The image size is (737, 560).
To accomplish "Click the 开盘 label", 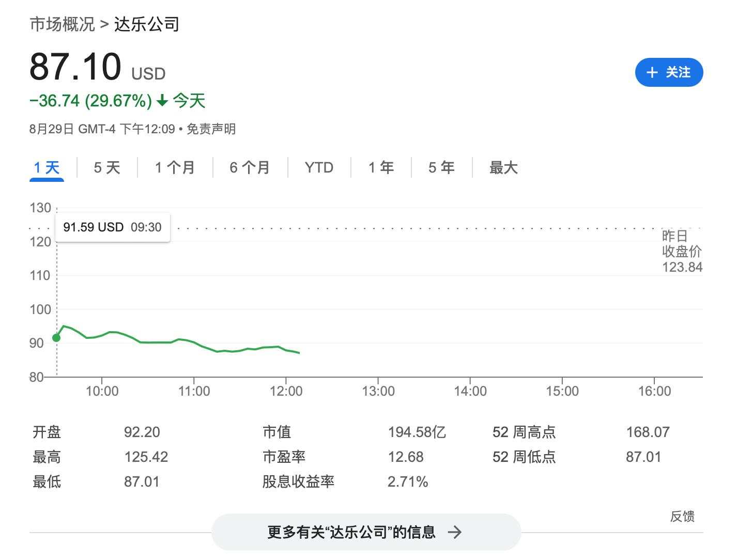I will pyautogui.click(x=47, y=432).
